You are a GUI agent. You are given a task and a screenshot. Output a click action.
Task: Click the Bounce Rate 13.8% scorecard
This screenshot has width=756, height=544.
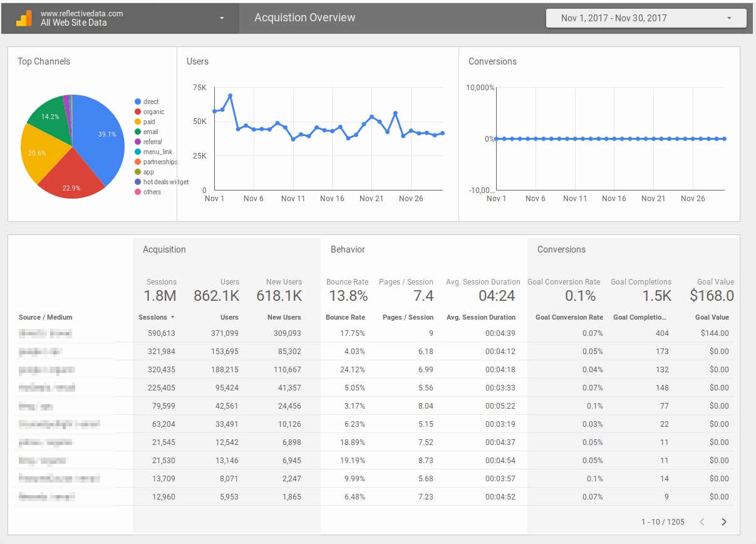(347, 290)
